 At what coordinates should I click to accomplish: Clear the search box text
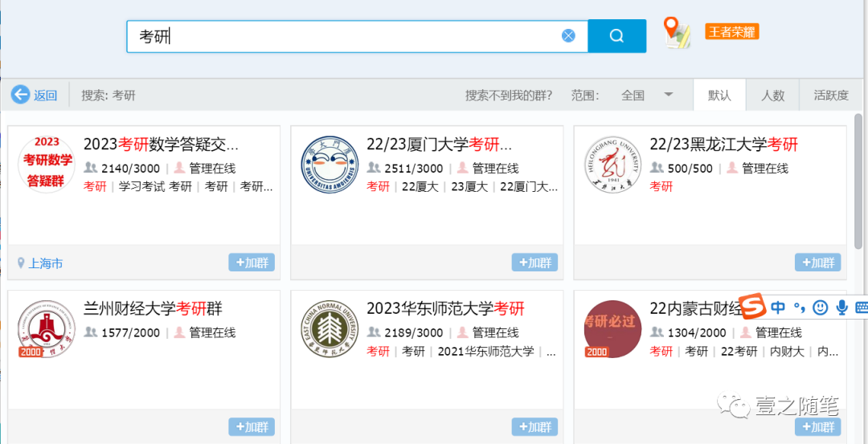(x=568, y=36)
